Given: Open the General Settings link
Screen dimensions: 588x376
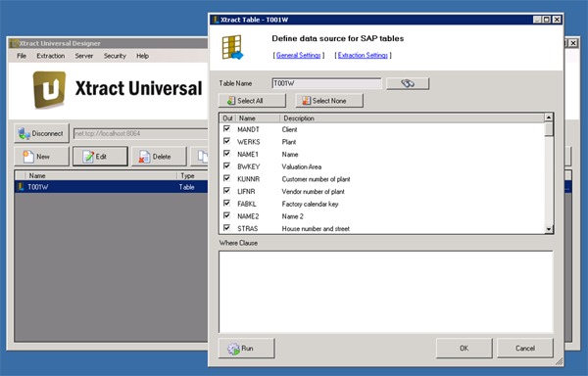Looking at the screenshot, I should (x=299, y=55).
